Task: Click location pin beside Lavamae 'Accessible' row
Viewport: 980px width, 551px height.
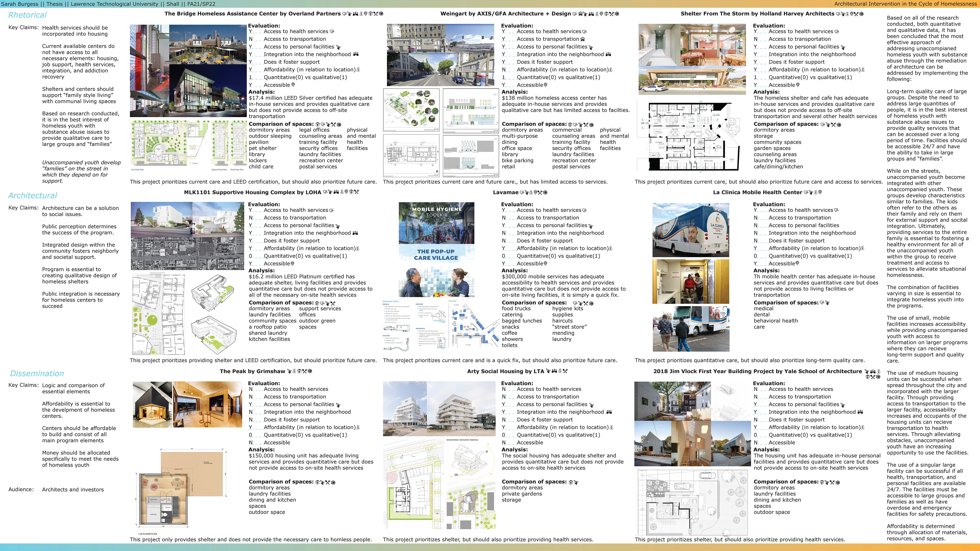Action: point(546,264)
